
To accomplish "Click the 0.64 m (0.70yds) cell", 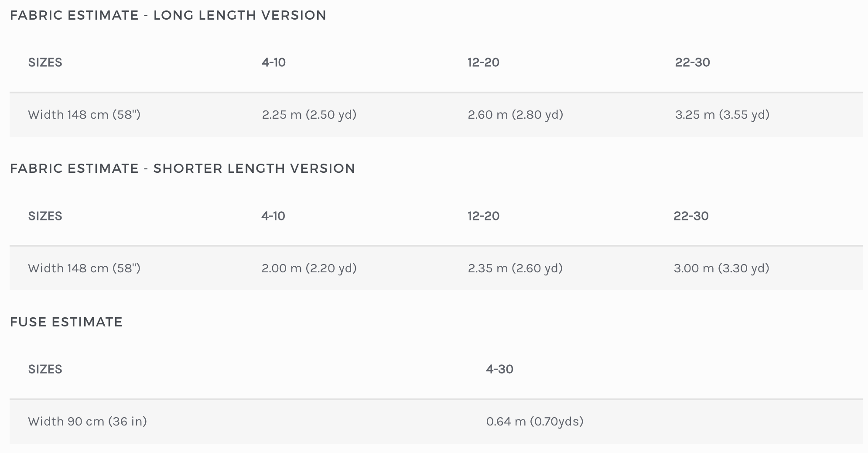I will tap(535, 422).
